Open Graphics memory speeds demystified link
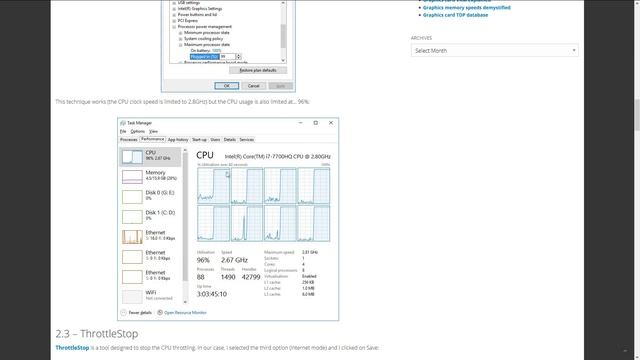Screen dimensions: 640x360 pos(467,8)
